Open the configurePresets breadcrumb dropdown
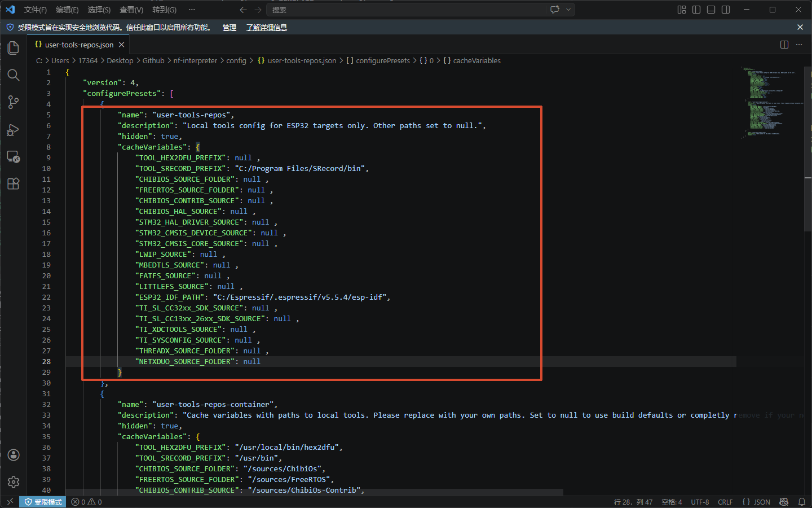The image size is (812, 508). click(x=383, y=60)
